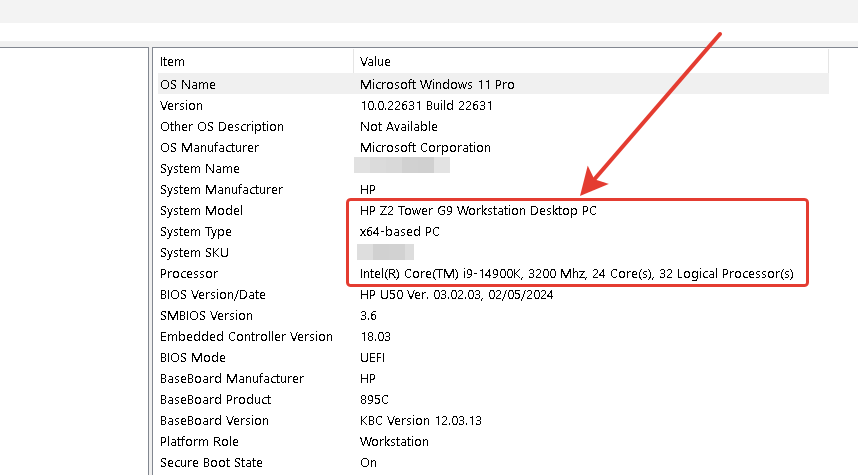
Task: Select the BIOS Version/Date row label
Action: [x=212, y=294]
